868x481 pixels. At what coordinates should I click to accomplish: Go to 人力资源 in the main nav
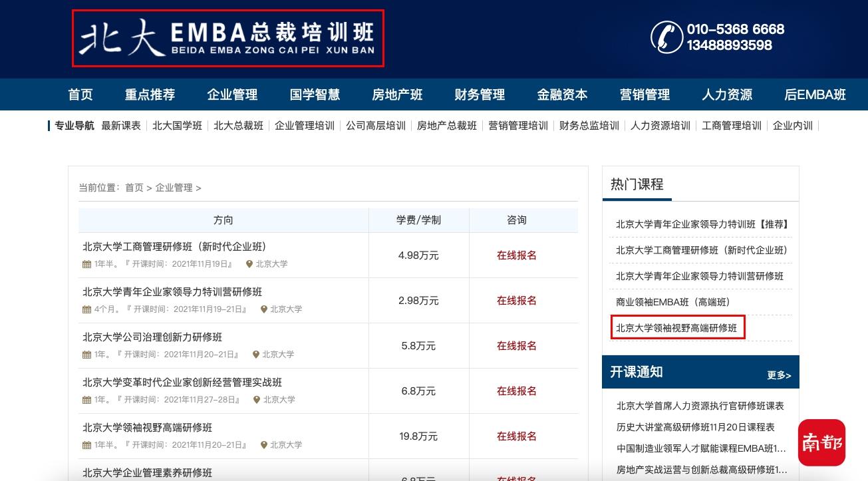click(x=727, y=94)
